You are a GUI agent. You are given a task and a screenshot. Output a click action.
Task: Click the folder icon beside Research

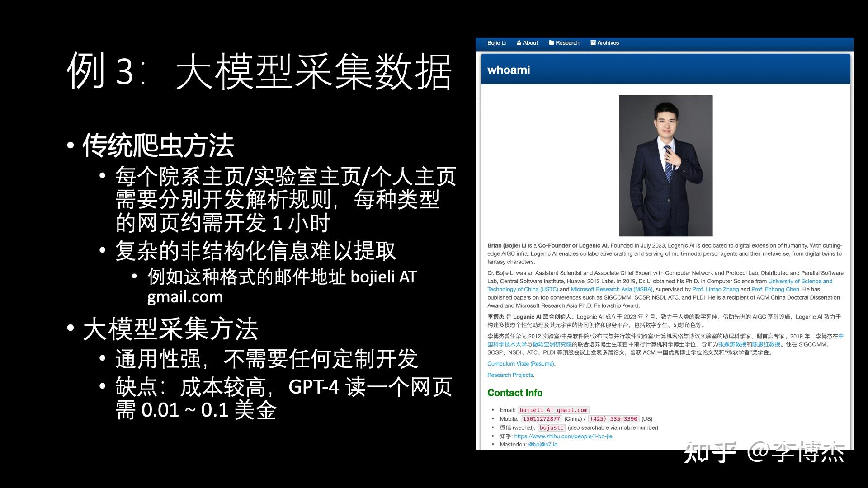click(x=551, y=43)
